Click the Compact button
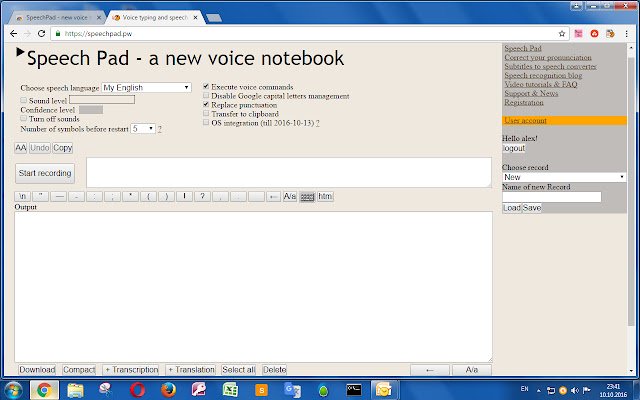The width and height of the screenshot is (640, 400). click(79, 370)
